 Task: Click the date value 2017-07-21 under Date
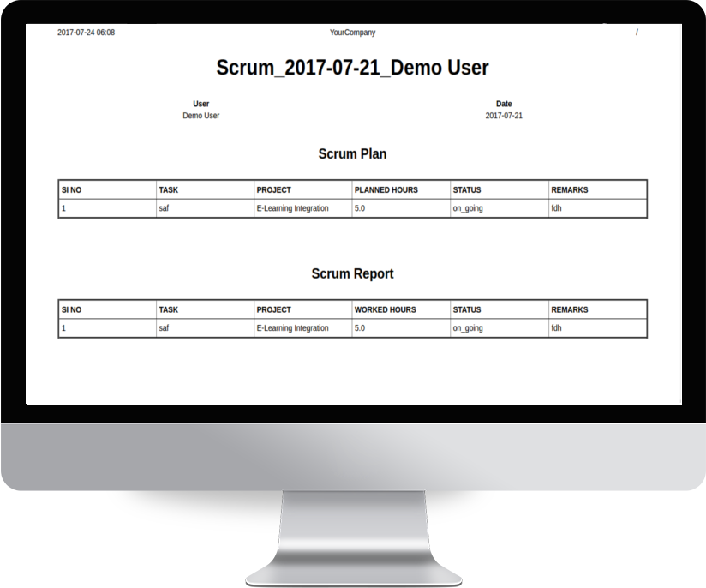[504, 116]
